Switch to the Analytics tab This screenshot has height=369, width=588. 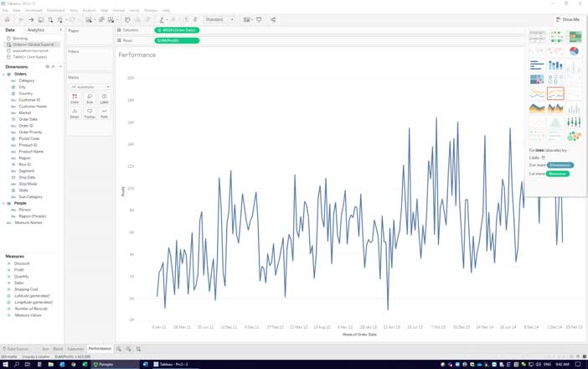coord(36,30)
